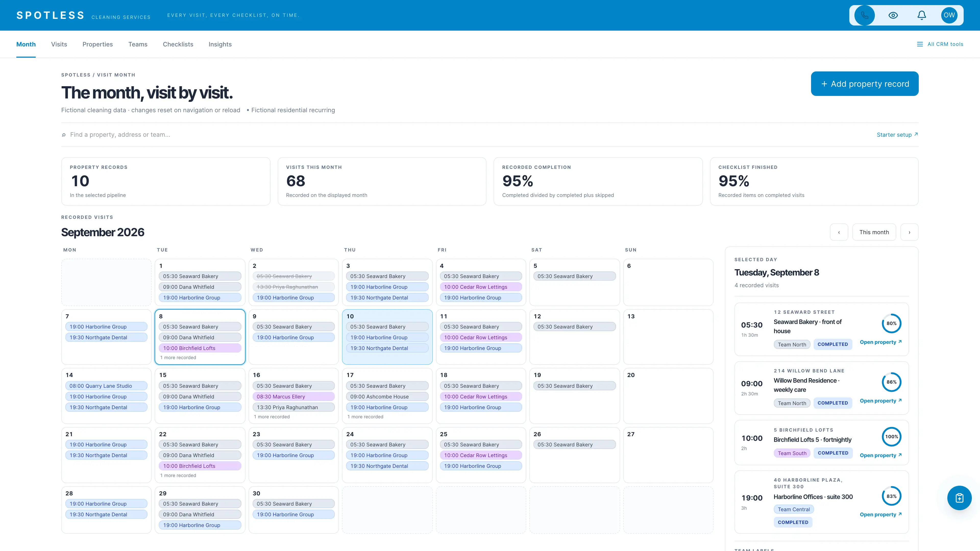Click the Team Central tag on Harborline Offices
The height and width of the screenshot is (551, 980).
pos(794,509)
